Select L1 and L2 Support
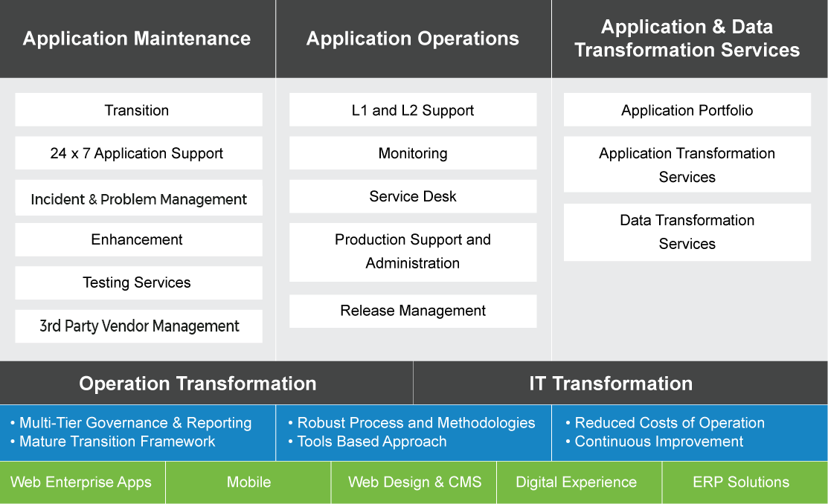Viewport: 828px width, 504px height. point(413,109)
